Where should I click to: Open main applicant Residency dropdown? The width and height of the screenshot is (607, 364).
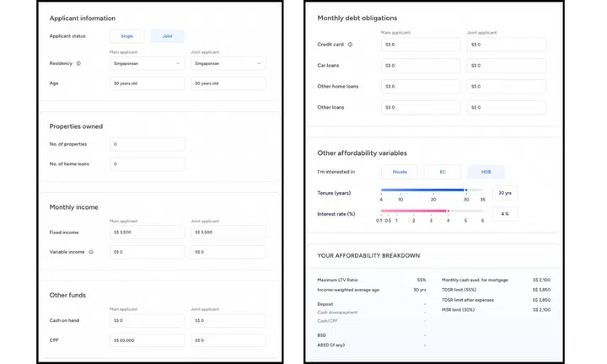click(147, 63)
